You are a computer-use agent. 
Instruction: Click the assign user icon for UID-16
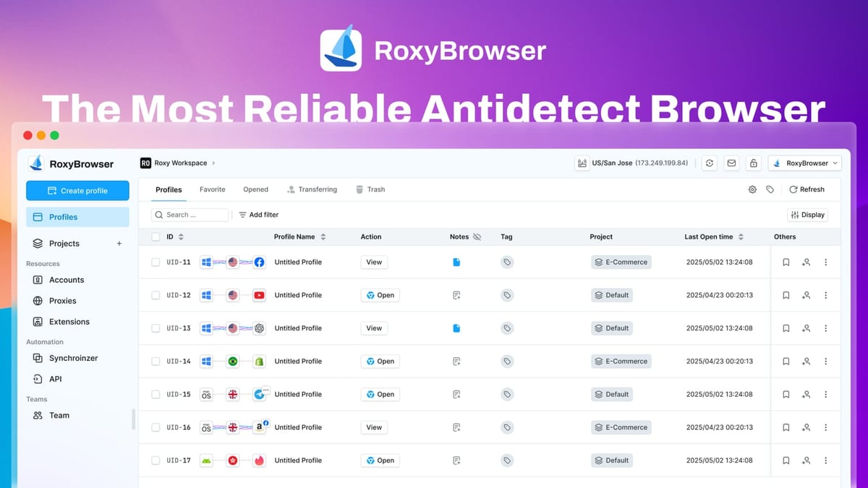point(806,427)
